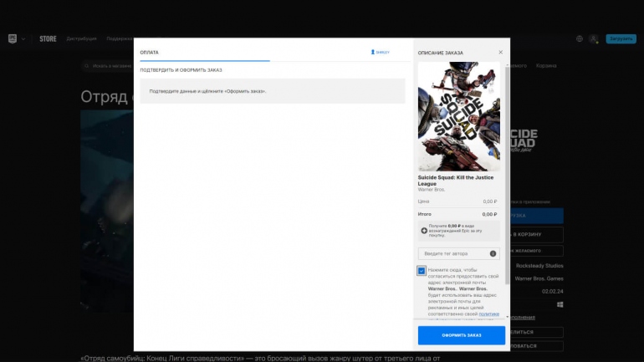This screenshot has width=644, height=362.
Task: Open the user account avatar icon
Action: (x=594, y=38)
